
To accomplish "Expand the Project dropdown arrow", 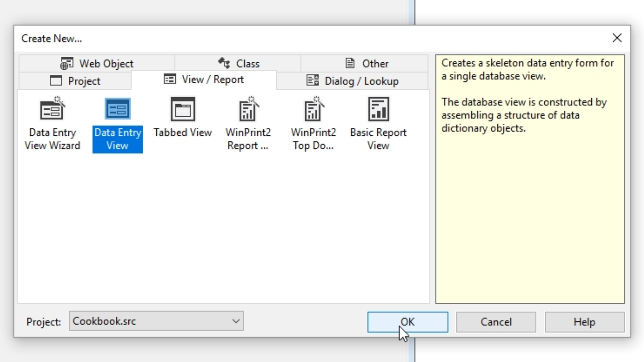I will pos(236,321).
